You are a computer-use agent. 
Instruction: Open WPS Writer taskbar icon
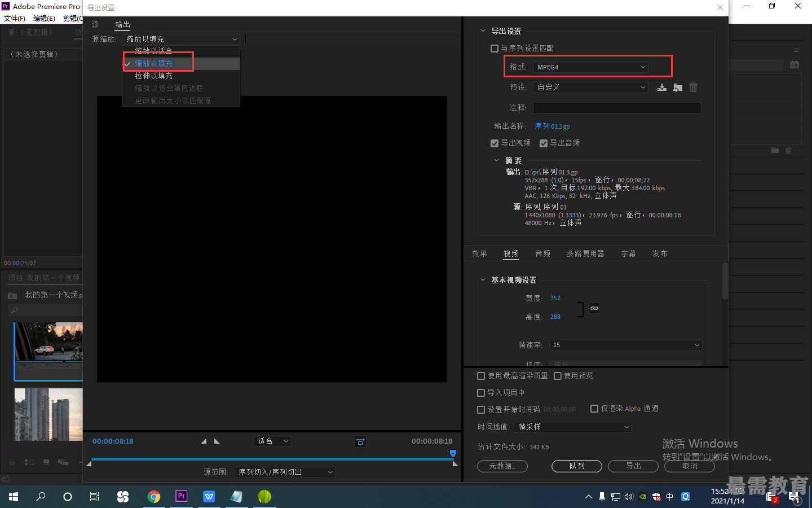[209, 497]
